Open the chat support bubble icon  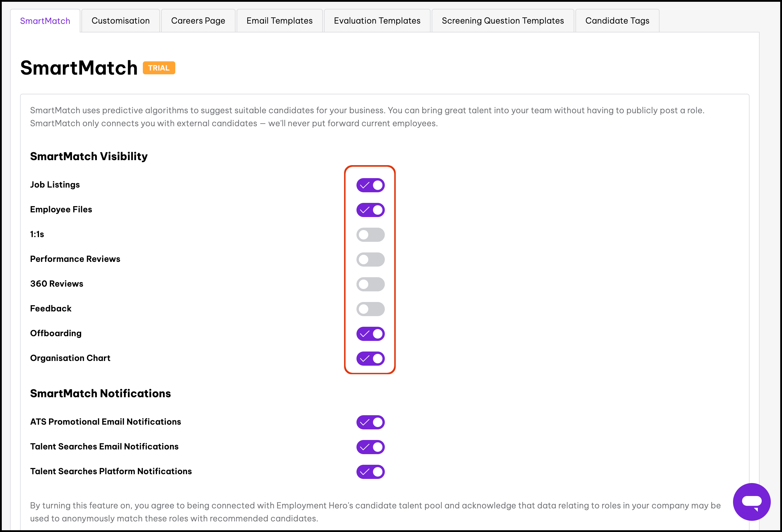[751, 501]
